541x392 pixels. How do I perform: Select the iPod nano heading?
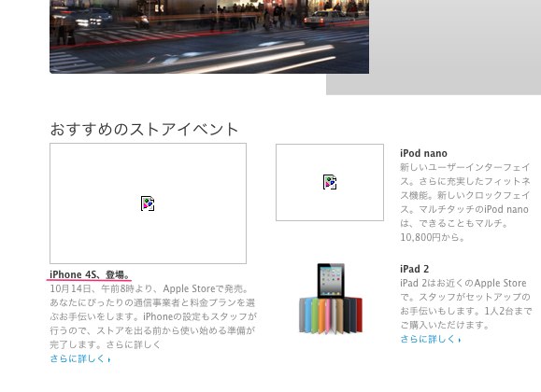423,153
